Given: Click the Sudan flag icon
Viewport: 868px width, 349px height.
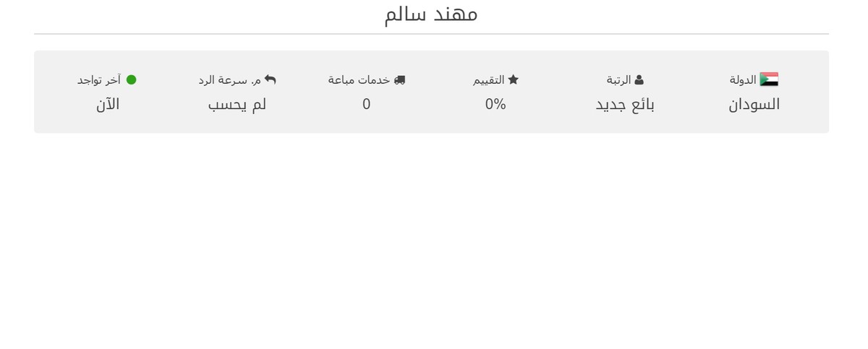Looking at the screenshot, I should point(769,79).
